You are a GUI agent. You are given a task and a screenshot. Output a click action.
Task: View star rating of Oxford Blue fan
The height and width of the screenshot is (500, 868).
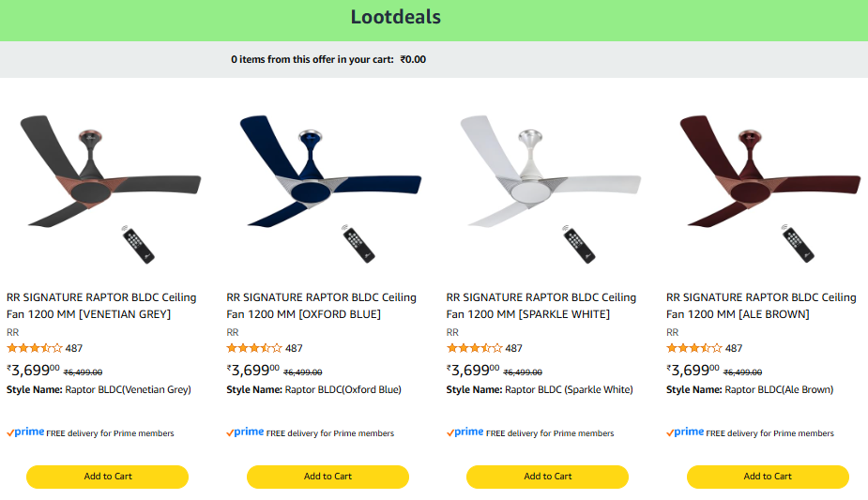coord(254,348)
